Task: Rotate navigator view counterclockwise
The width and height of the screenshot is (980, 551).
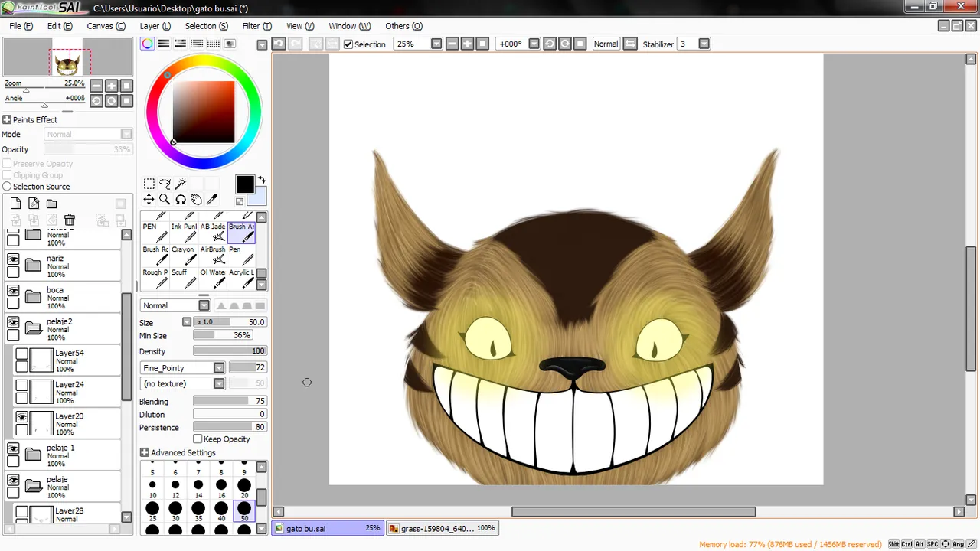Action: click(96, 100)
